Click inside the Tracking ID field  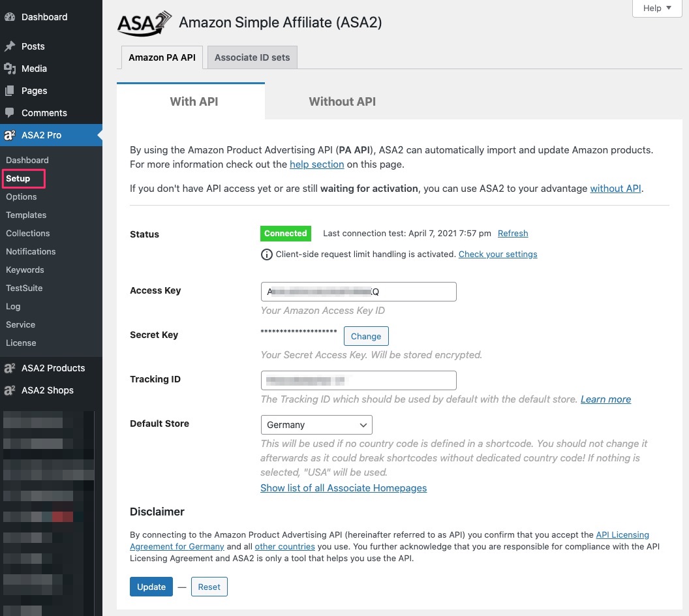[x=358, y=380]
